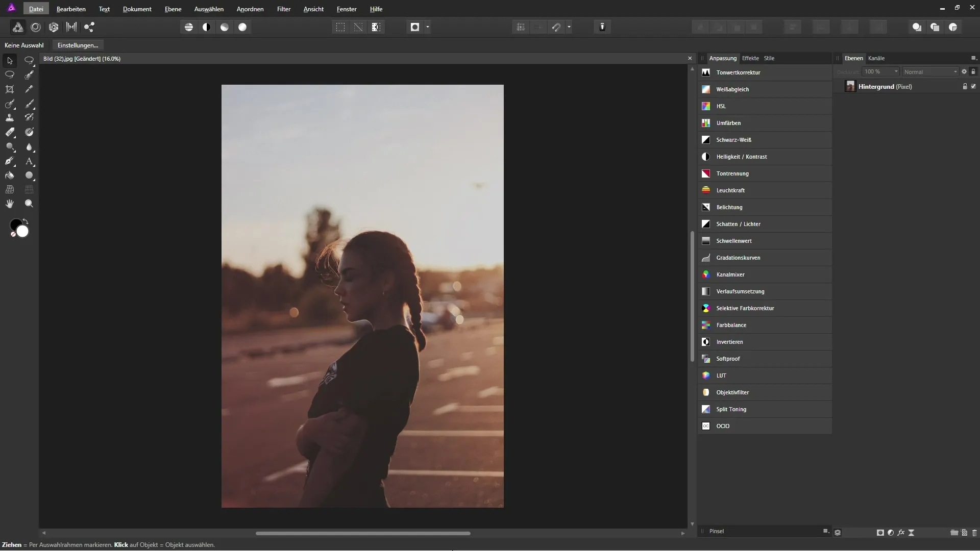
Task: Add a Schwarz-Weiß adjustment
Action: pos(765,140)
